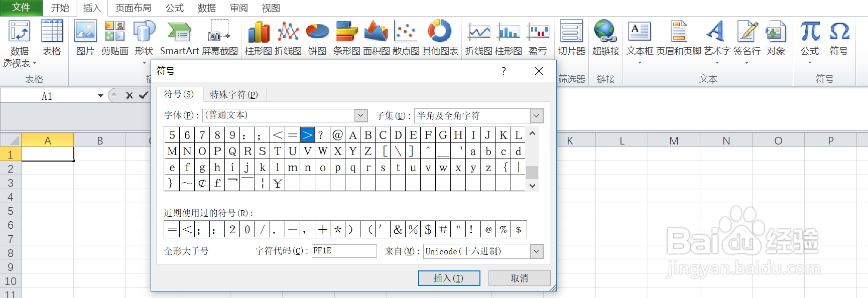Insert a Line sparkline
Viewport: 868px width, 298px height.
point(479,38)
